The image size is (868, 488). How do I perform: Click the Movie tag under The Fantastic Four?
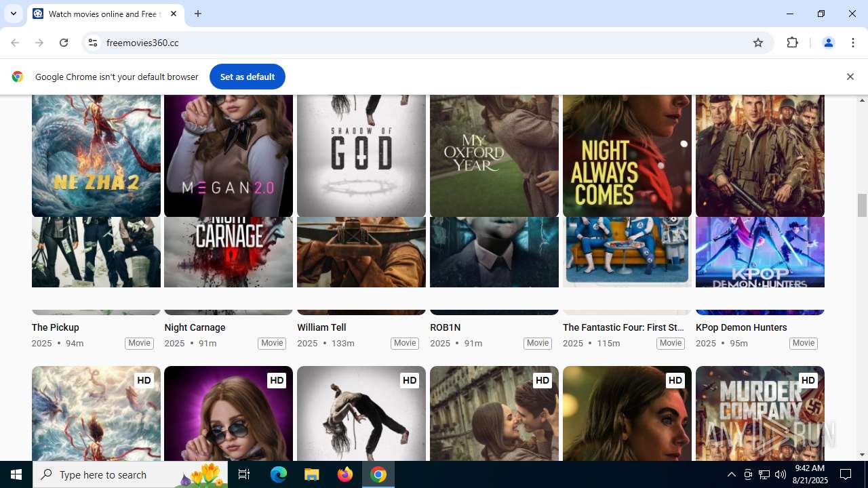tap(671, 343)
